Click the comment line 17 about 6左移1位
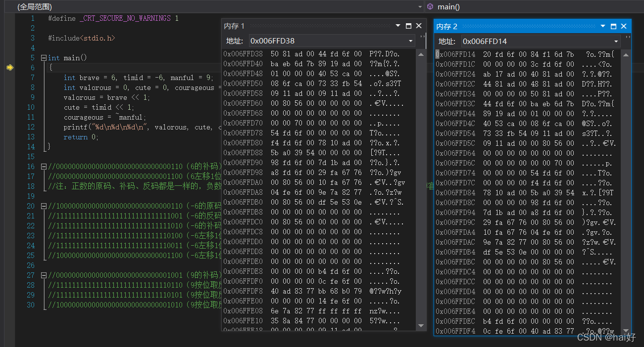 134,176
